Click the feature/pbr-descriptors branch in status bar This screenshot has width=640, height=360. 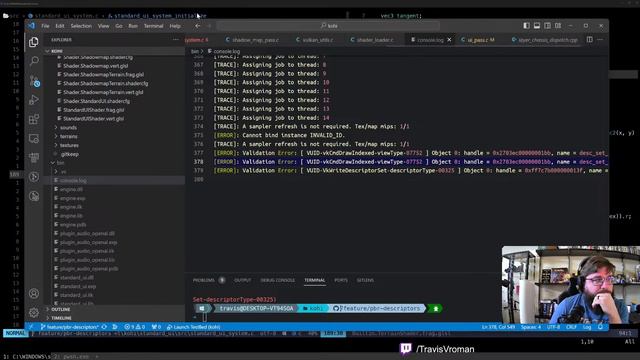click(x=70, y=327)
